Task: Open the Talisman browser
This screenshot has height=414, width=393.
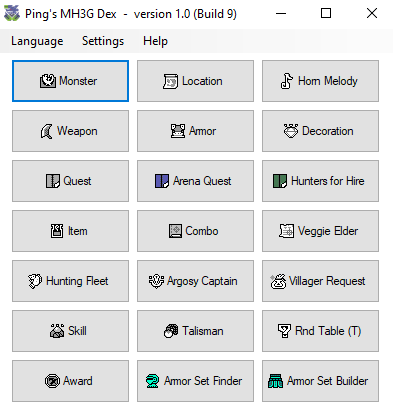Action: [195, 331]
